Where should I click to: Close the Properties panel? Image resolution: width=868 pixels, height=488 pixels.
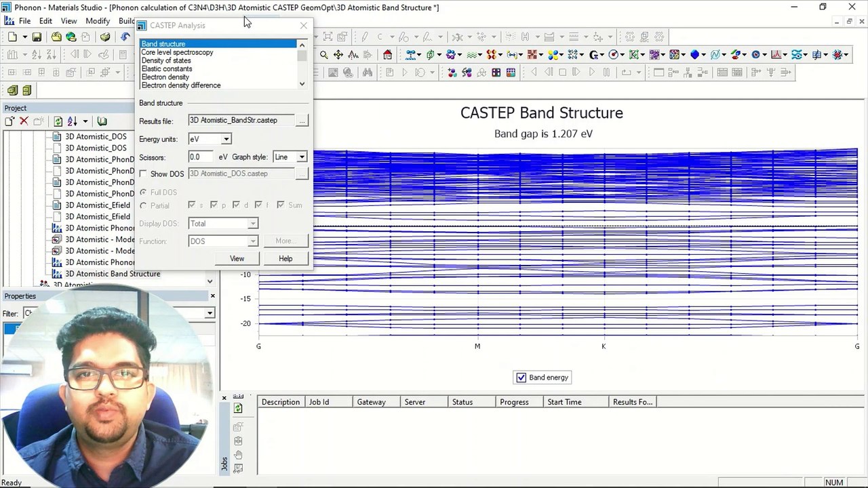point(212,296)
